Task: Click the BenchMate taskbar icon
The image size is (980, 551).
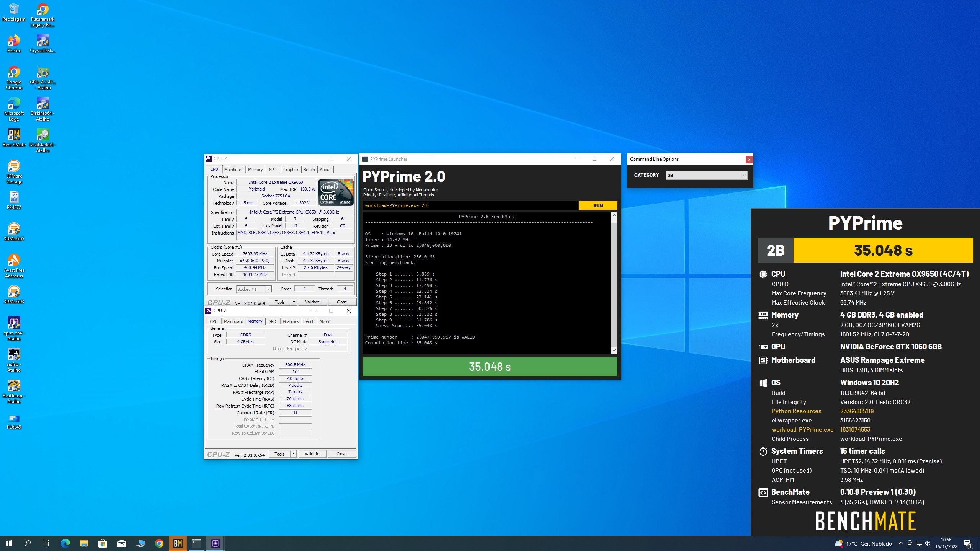Action: point(178,543)
